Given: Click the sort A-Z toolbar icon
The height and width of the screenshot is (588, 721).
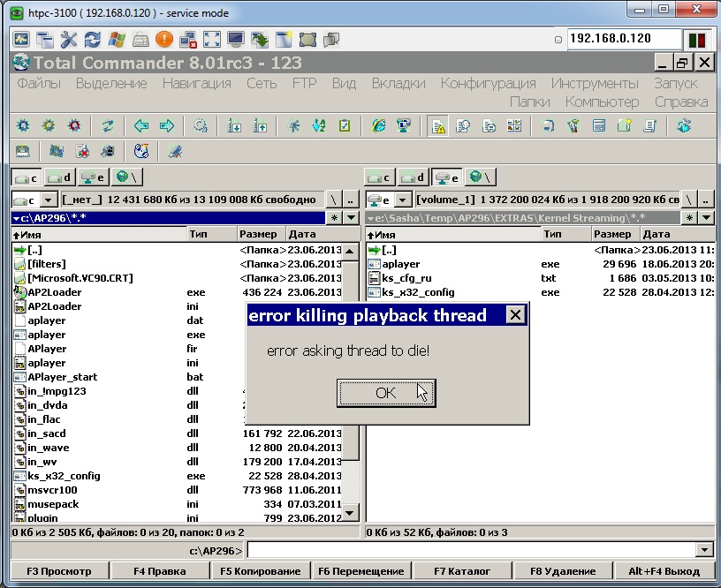Looking at the screenshot, I should (319, 125).
